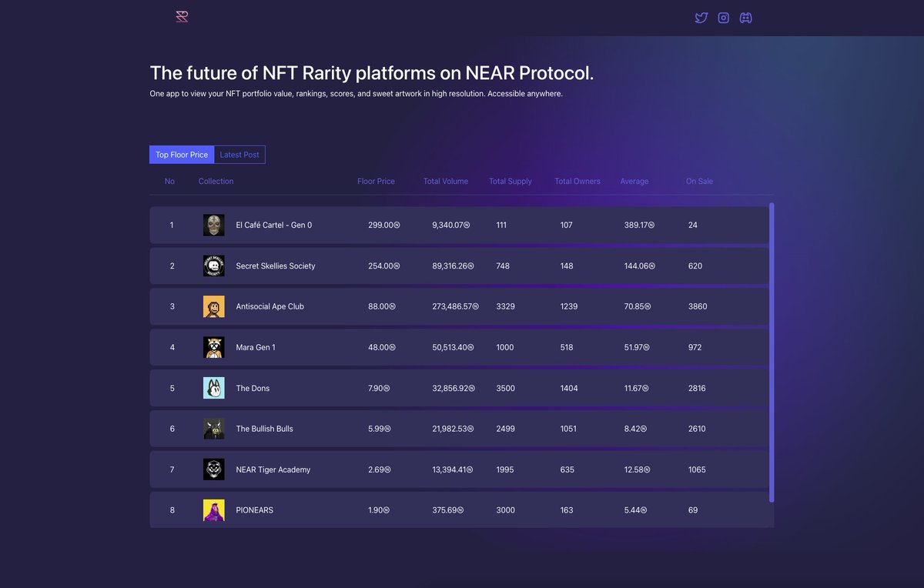Click average 144.06 value
This screenshot has width=924, height=588.
click(x=640, y=266)
